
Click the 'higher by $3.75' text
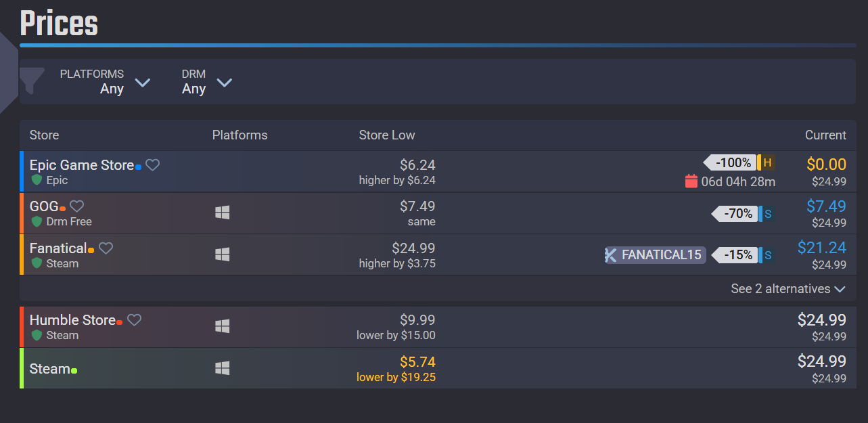[x=397, y=263]
